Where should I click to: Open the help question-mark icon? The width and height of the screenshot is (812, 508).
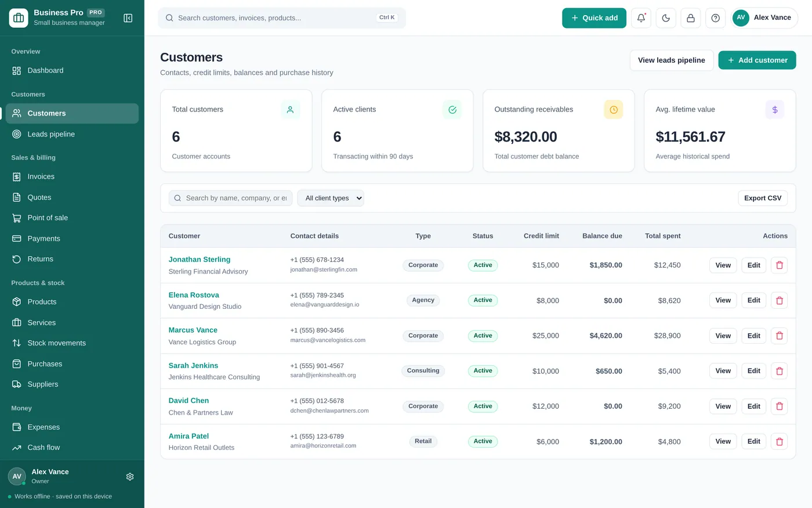(716, 18)
